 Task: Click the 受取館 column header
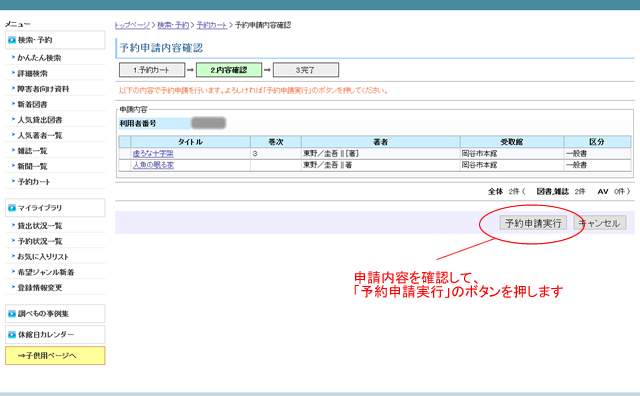click(512, 142)
